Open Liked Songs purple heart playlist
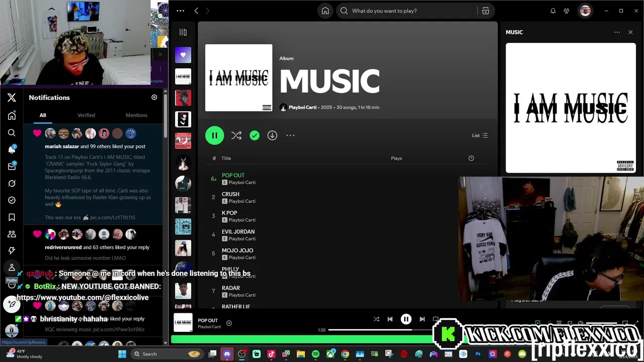 coord(183,55)
